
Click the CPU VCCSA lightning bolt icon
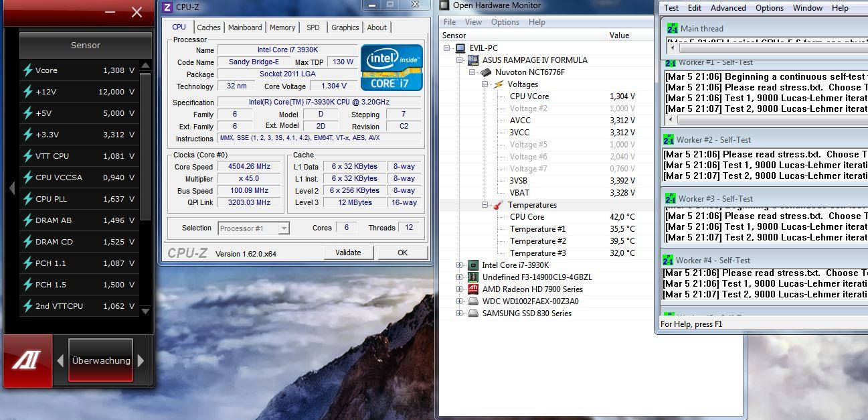pyautogui.click(x=28, y=178)
